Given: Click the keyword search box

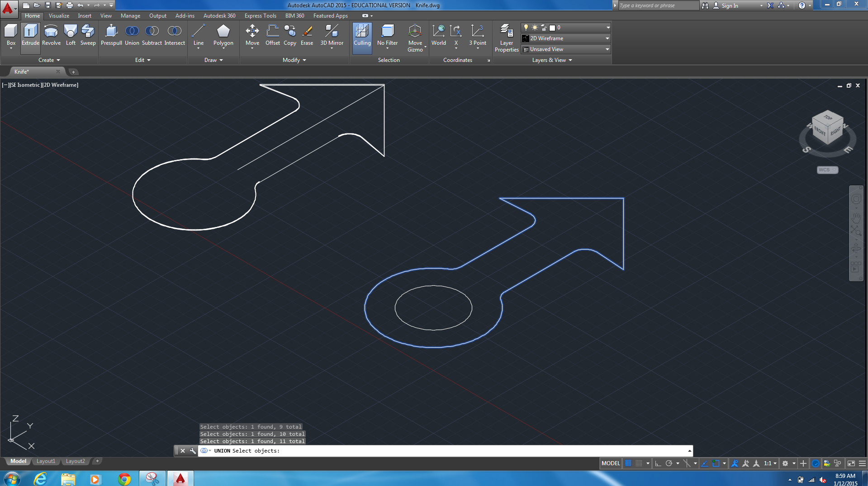Looking at the screenshot, I should (x=658, y=5).
